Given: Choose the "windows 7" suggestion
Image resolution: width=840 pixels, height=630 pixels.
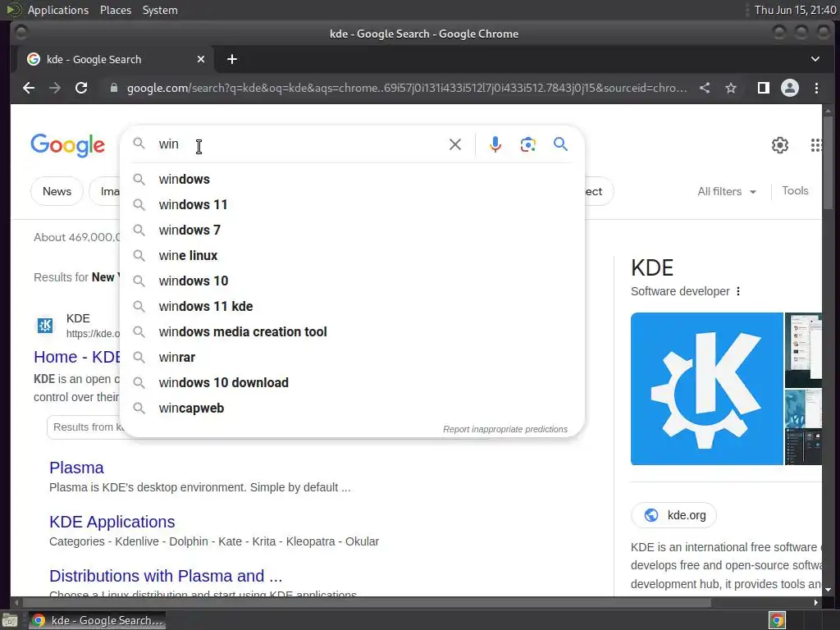Looking at the screenshot, I should 352,231.
